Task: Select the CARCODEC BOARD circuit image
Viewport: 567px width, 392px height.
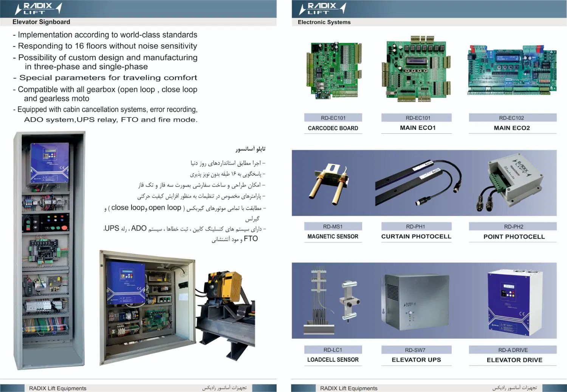Action: (x=334, y=71)
